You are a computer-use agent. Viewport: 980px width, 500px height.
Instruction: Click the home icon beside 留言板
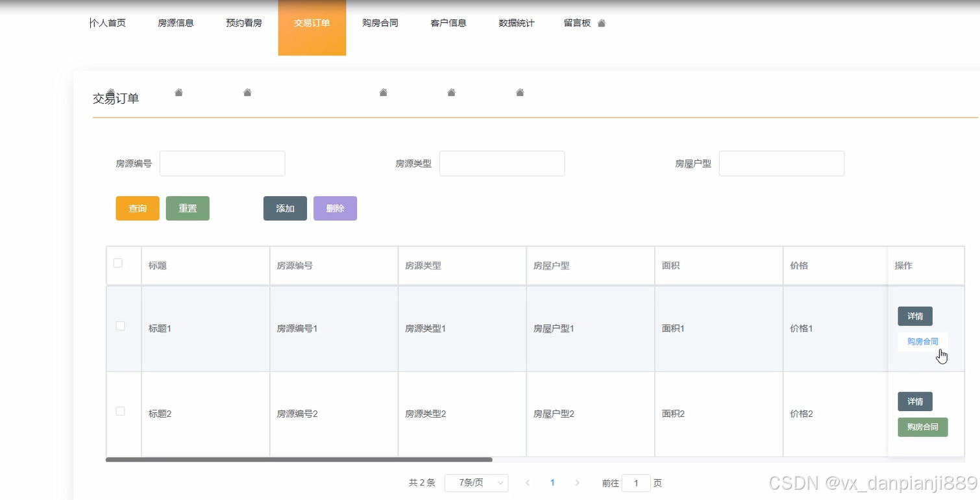pyautogui.click(x=601, y=23)
